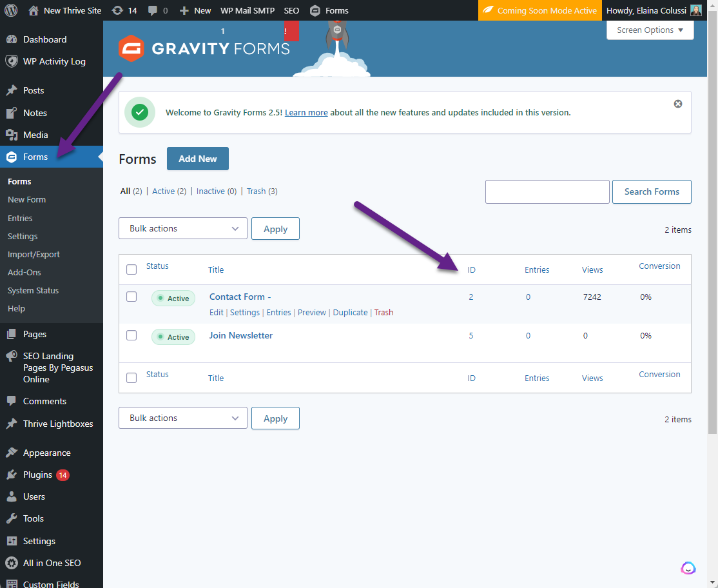Screen dimensions: 718x588
Task: Check the Contact Form row checkbox
Action: 131,297
